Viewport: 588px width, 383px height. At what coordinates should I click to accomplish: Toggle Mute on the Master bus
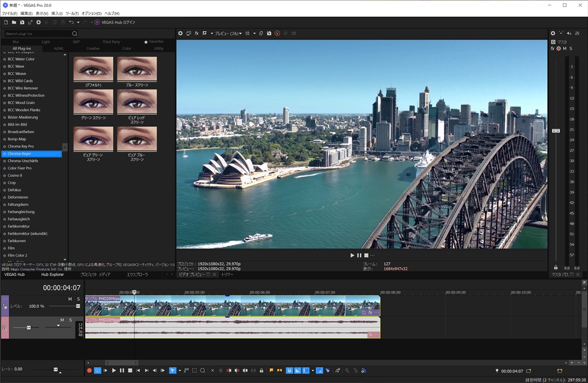pos(564,49)
